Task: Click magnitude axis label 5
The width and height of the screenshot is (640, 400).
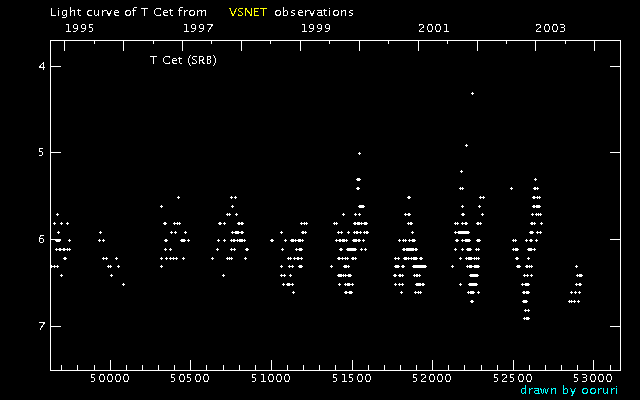Action: coord(42,153)
